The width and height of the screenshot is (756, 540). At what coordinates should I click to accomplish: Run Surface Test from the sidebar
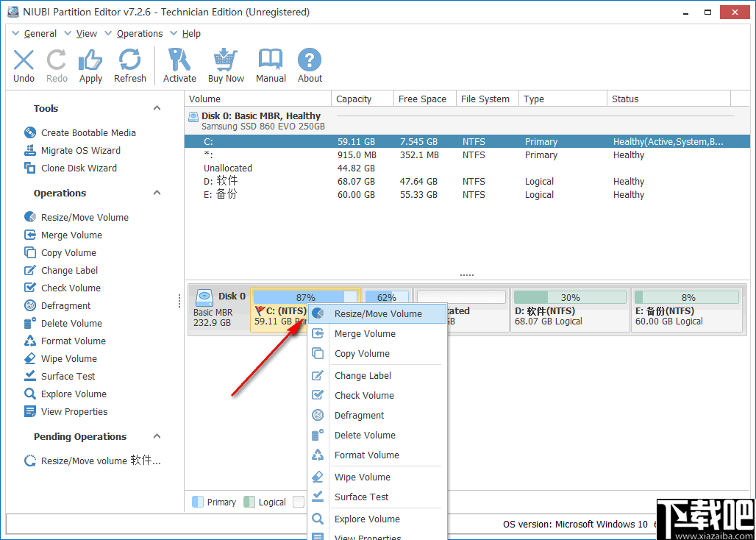(68, 376)
